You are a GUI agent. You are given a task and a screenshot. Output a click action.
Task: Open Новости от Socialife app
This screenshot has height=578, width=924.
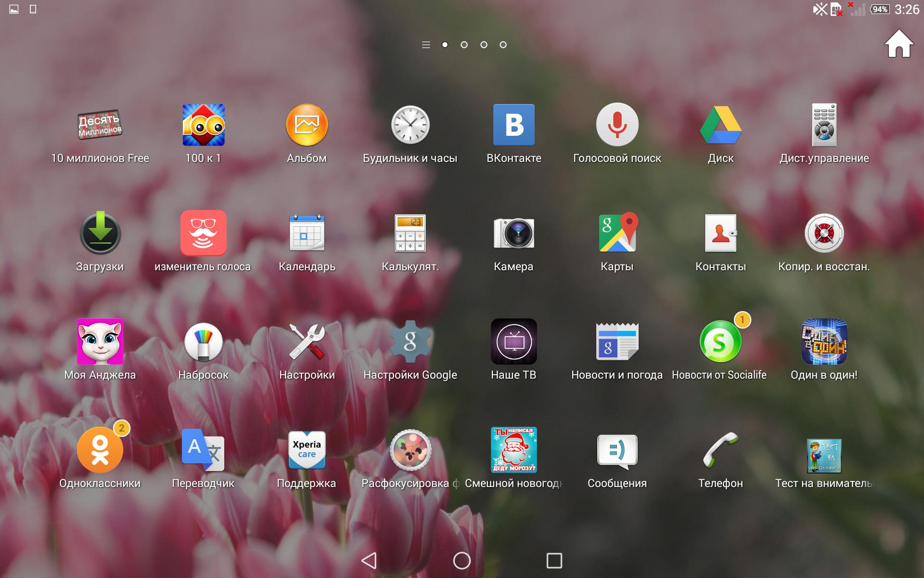720,342
